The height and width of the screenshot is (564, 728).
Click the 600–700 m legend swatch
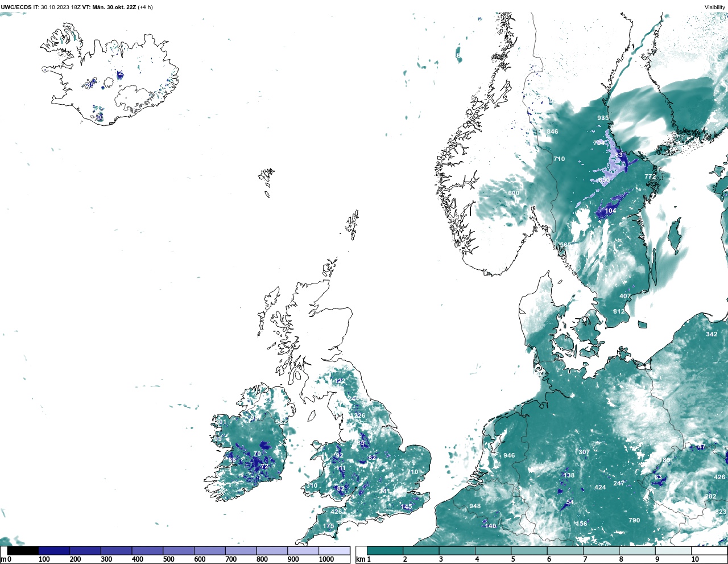[x=210, y=551]
